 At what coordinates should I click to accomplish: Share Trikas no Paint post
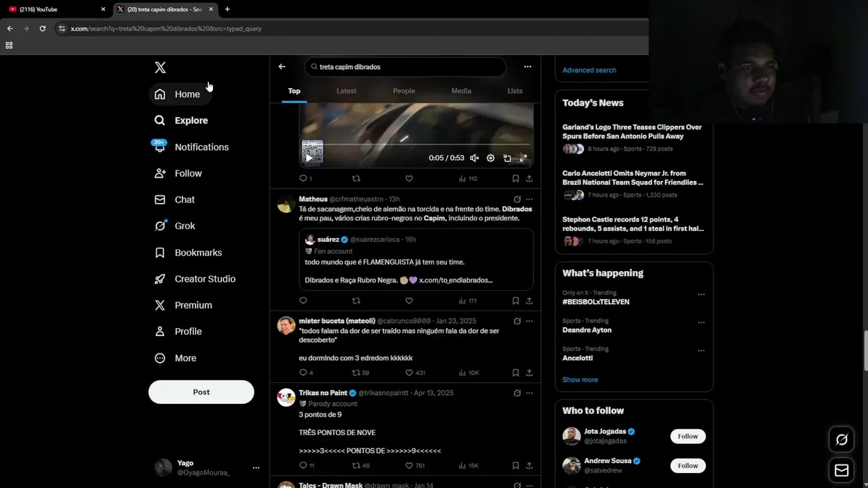(x=529, y=466)
